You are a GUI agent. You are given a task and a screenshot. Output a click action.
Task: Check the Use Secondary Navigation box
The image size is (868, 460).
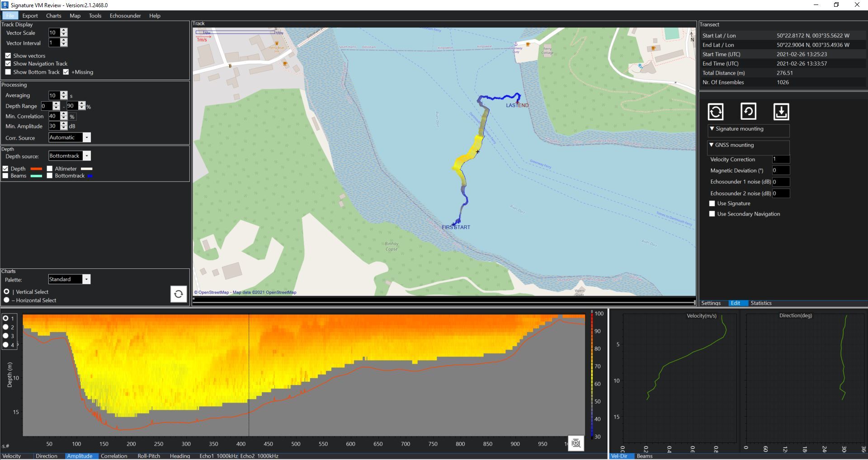coord(712,214)
